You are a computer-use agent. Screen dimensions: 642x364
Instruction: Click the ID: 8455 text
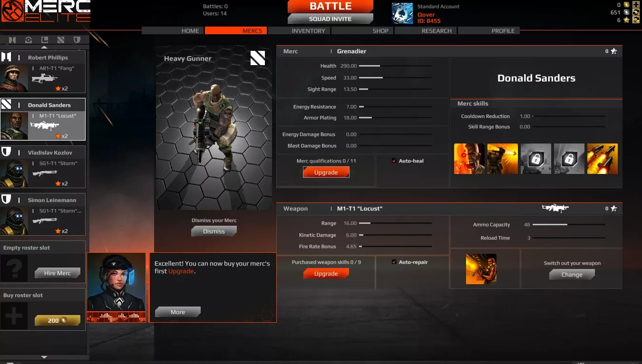click(x=429, y=21)
